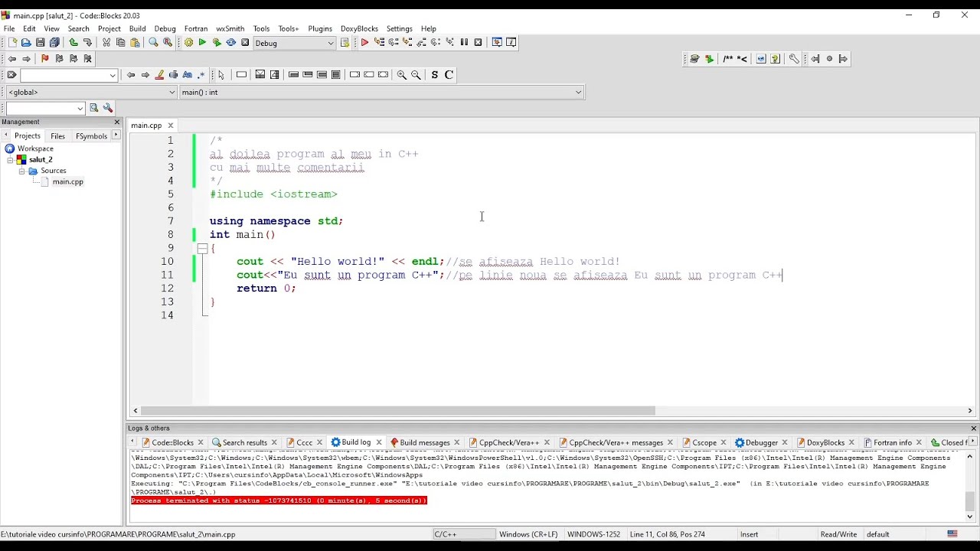Click the Paste clipboard icon
This screenshot has height=551, width=980.
click(x=136, y=43)
